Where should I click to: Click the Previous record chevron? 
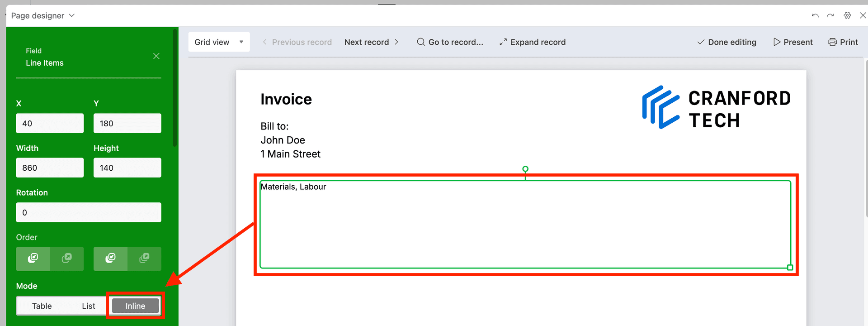click(x=264, y=42)
